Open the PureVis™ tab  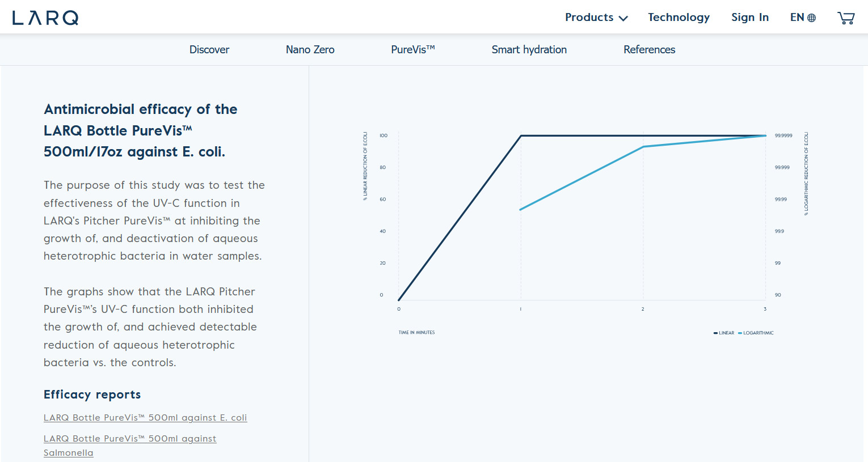412,50
